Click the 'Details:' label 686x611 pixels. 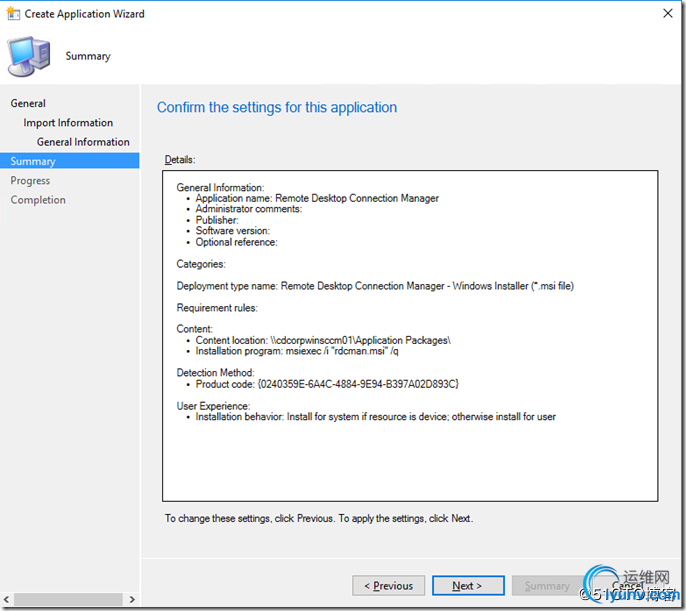tap(180, 160)
